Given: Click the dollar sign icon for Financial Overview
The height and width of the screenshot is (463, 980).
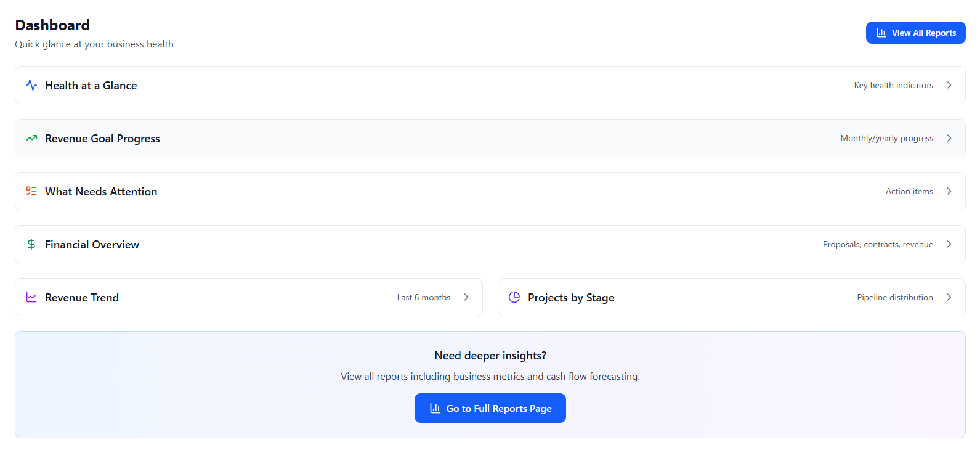Looking at the screenshot, I should point(31,244).
